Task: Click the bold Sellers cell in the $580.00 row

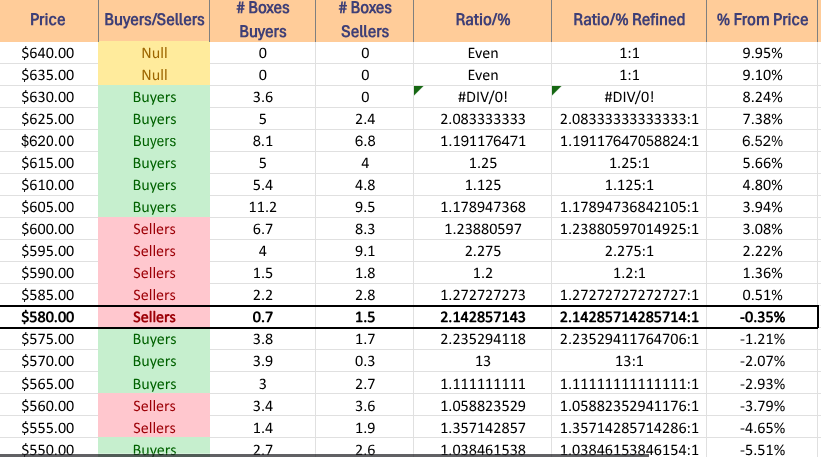Action: [x=154, y=317]
